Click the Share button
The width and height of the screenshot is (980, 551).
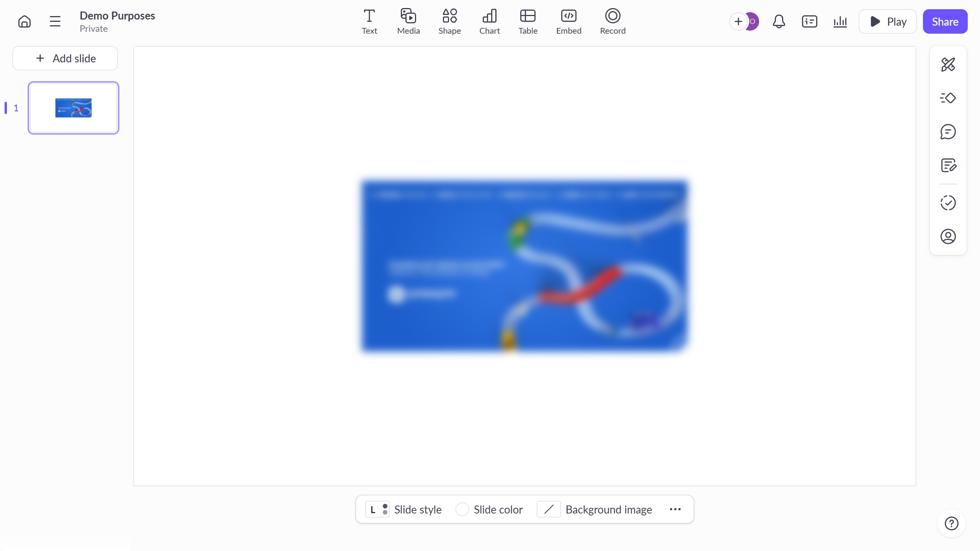(x=945, y=21)
